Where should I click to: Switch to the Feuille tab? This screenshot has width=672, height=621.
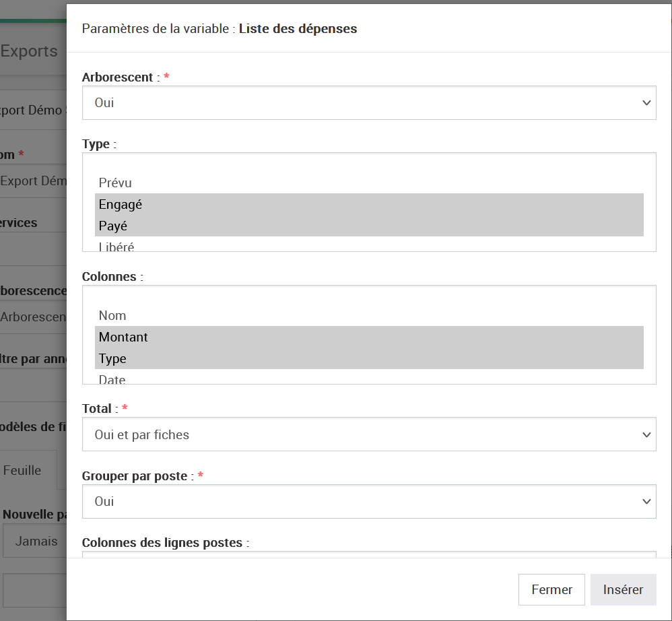[23, 470]
